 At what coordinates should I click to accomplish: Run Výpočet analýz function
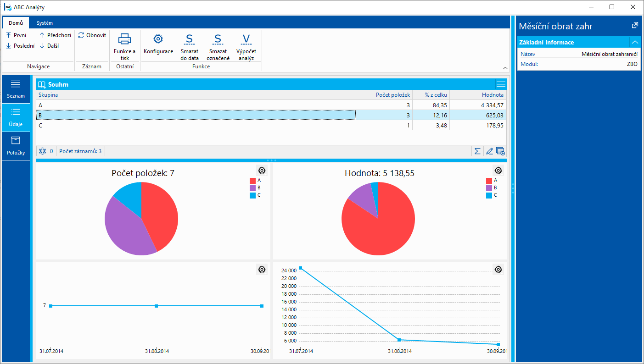point(246,39)
